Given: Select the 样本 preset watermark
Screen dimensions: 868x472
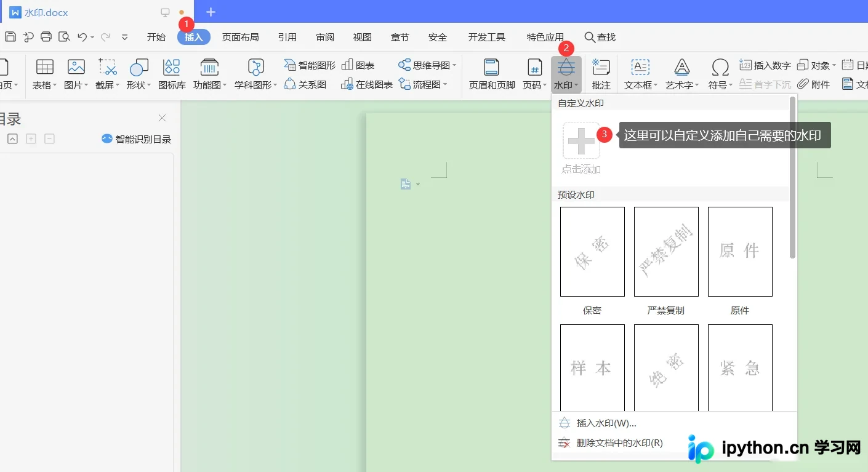Looking at the screenshot, I should coord(592,367).
